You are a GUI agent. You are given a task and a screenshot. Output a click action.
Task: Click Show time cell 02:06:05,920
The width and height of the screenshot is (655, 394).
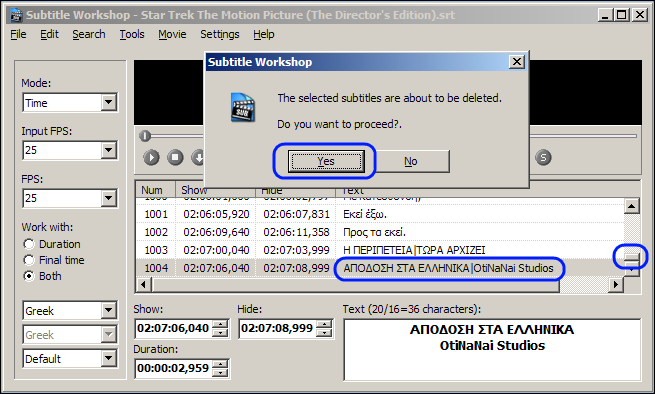(x=216, y=214)
